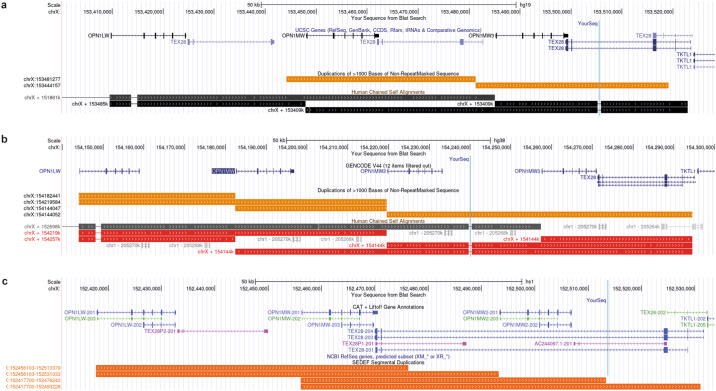This screenshot has width=716, height=391.
Task: Click the YourSeq label in panel b
Action: pos(459,159)
